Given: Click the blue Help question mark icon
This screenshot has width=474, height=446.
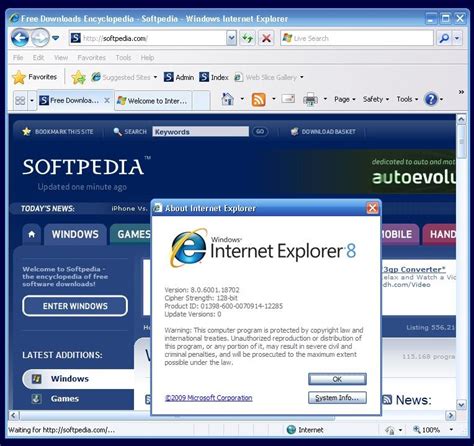Looking at the screenshot, I should [x=431, y=99].
